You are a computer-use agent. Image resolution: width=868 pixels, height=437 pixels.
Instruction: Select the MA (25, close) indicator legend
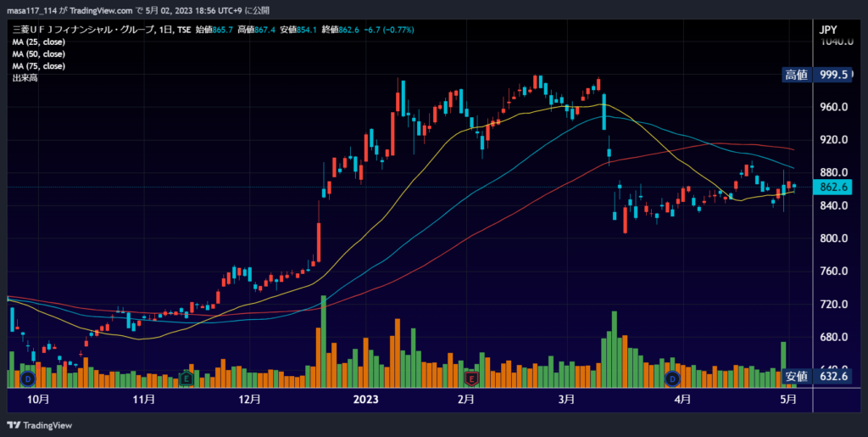point(39,42)
